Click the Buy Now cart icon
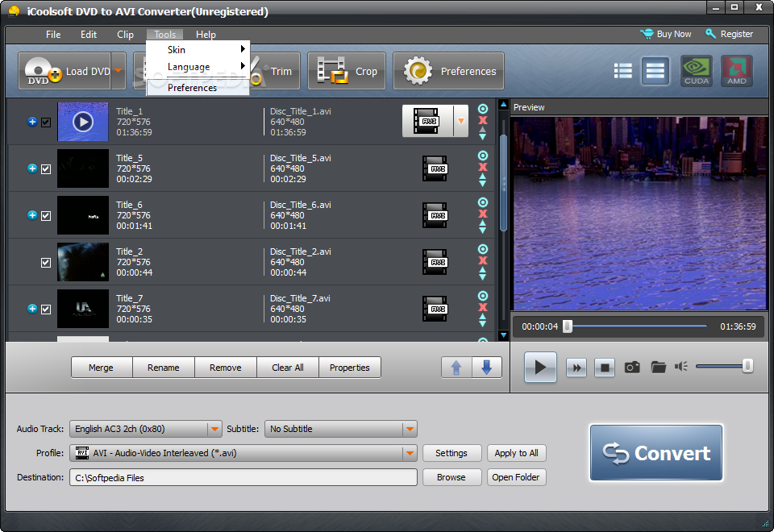This screenshot has width=774, height=532. click(647, 34)
